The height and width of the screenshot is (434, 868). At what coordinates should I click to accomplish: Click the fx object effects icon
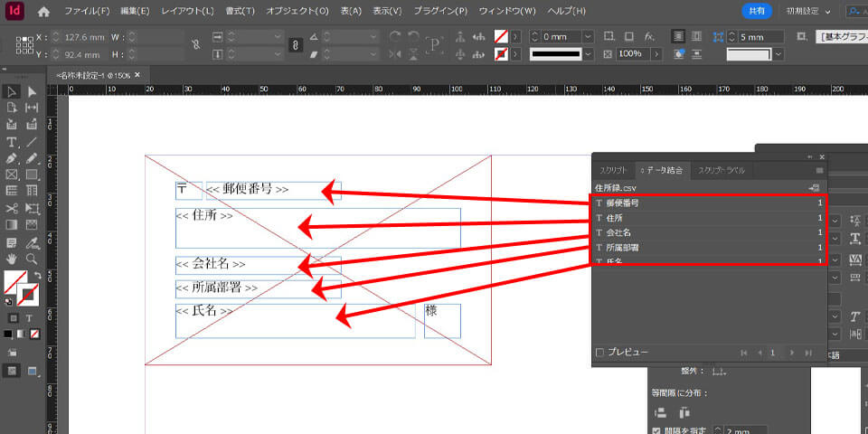click(x=649, y=36)
